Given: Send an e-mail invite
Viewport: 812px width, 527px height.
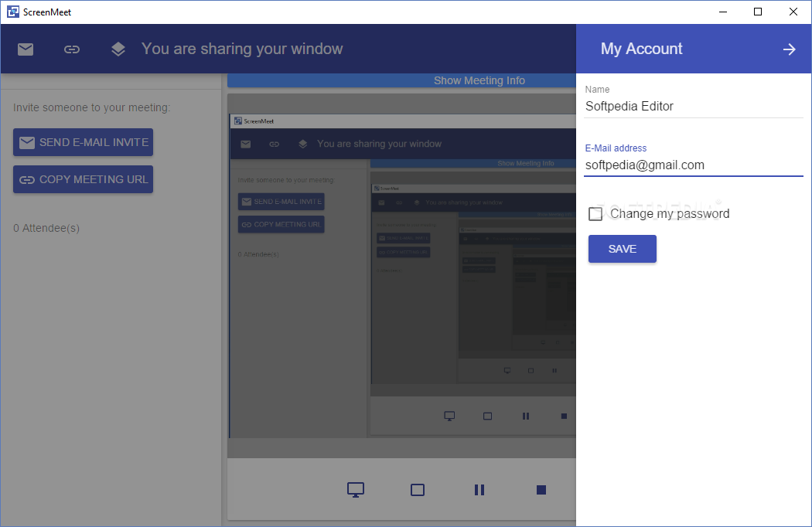Looking at the screenshot, I should (x=84, y=142).
